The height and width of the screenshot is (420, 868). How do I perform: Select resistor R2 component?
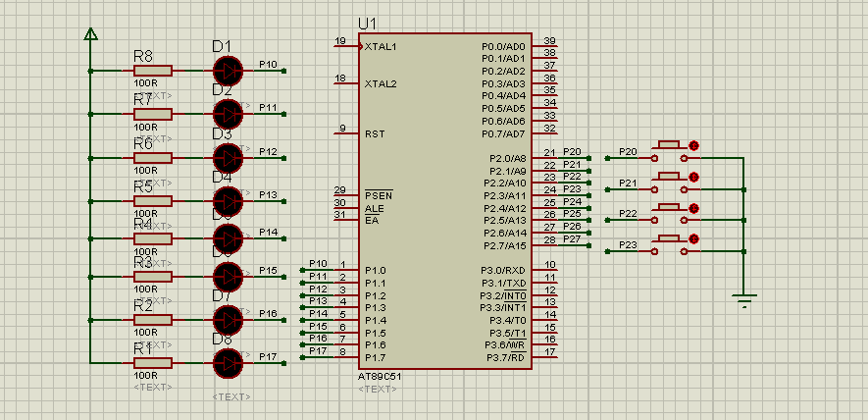153,320
